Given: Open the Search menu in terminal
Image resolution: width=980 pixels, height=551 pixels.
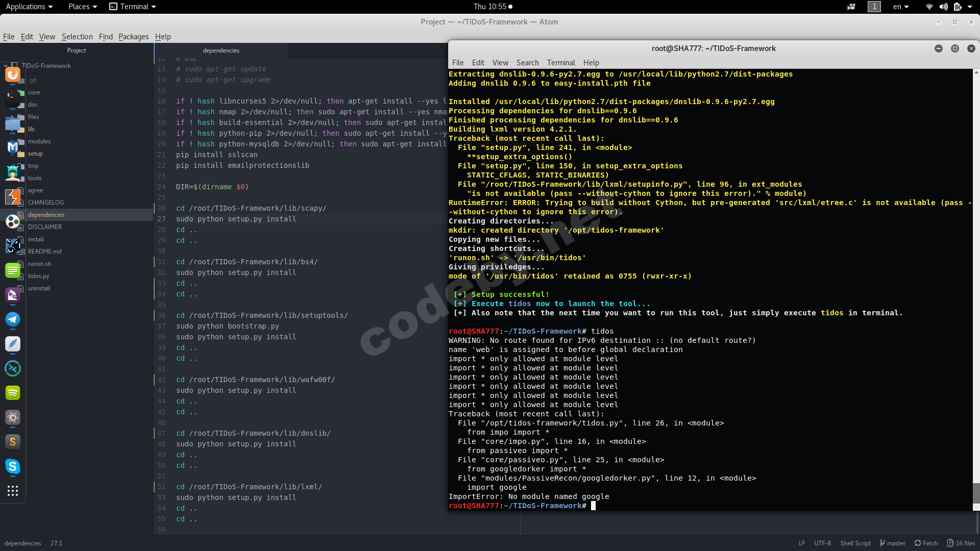Looking at the screenshot, I should (x=527, y=63).
